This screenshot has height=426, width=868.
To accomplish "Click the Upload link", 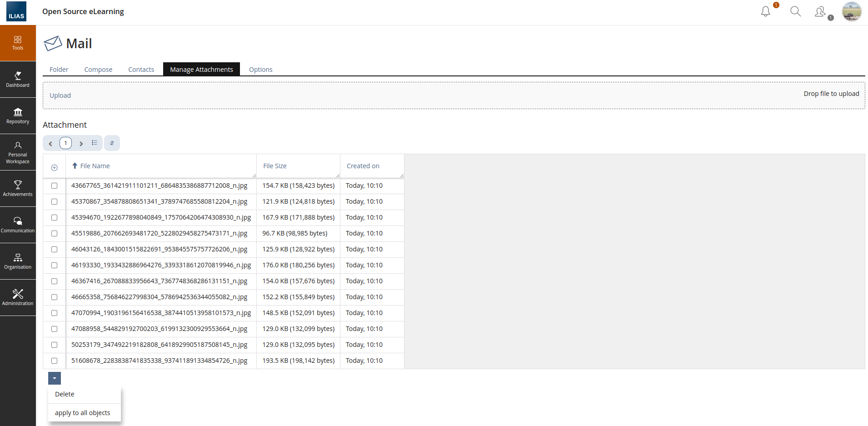I will (60, 95).
